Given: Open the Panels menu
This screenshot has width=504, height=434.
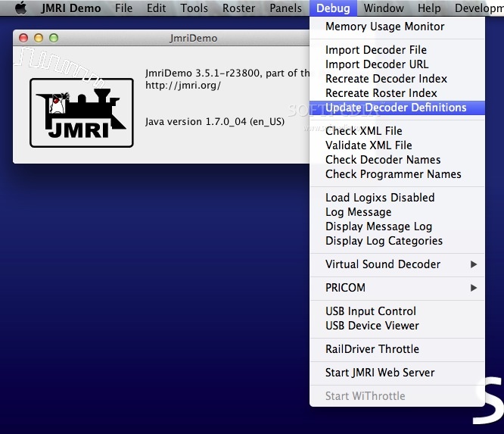Looking at the screenshot, I should coord(286,8).
